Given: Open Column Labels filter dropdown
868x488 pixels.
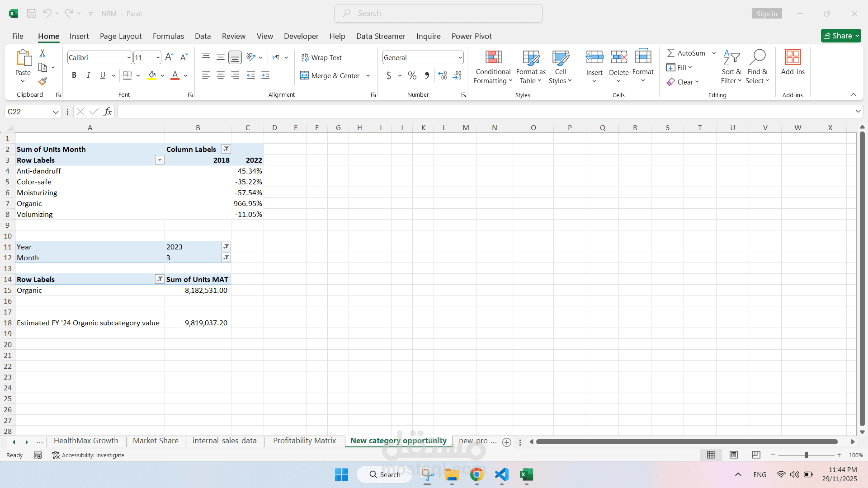Looking at the screenshot, I should tap(226, 149).
